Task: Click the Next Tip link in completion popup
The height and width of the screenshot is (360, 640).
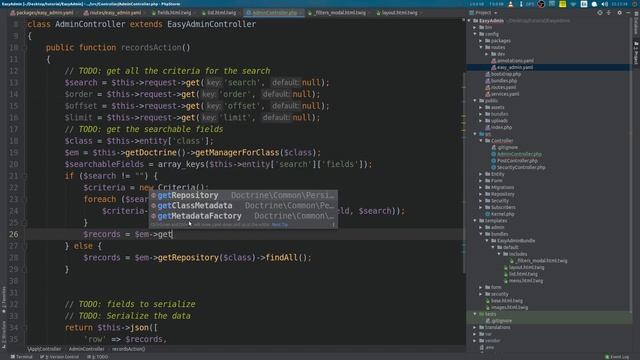Action: 280,224
